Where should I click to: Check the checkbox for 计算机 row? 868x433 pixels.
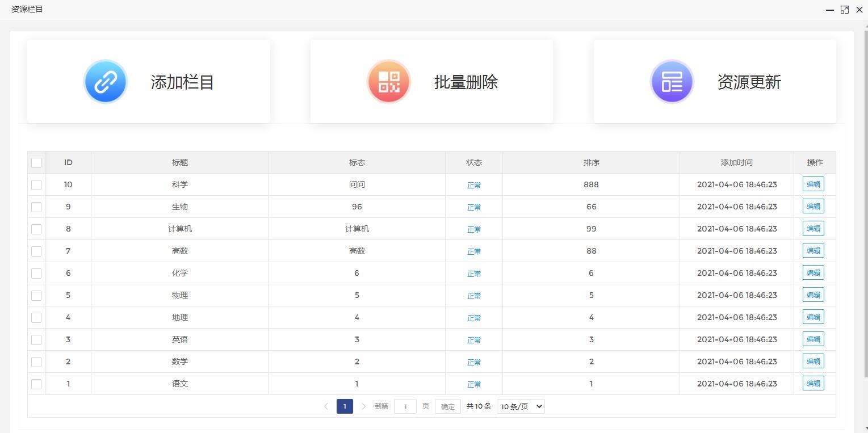(x=36, y=229)
